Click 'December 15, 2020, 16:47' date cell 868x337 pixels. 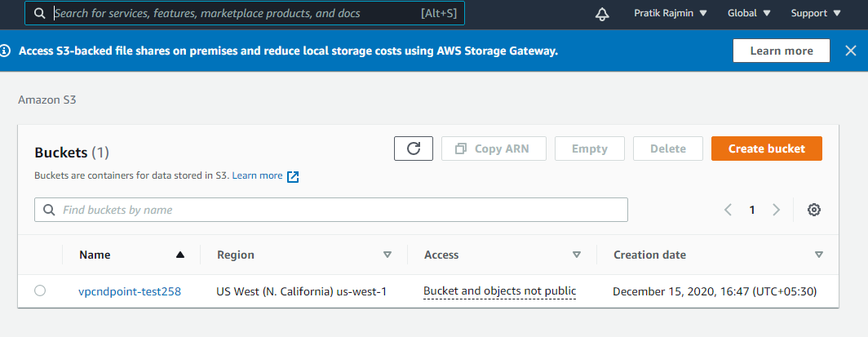715,291
